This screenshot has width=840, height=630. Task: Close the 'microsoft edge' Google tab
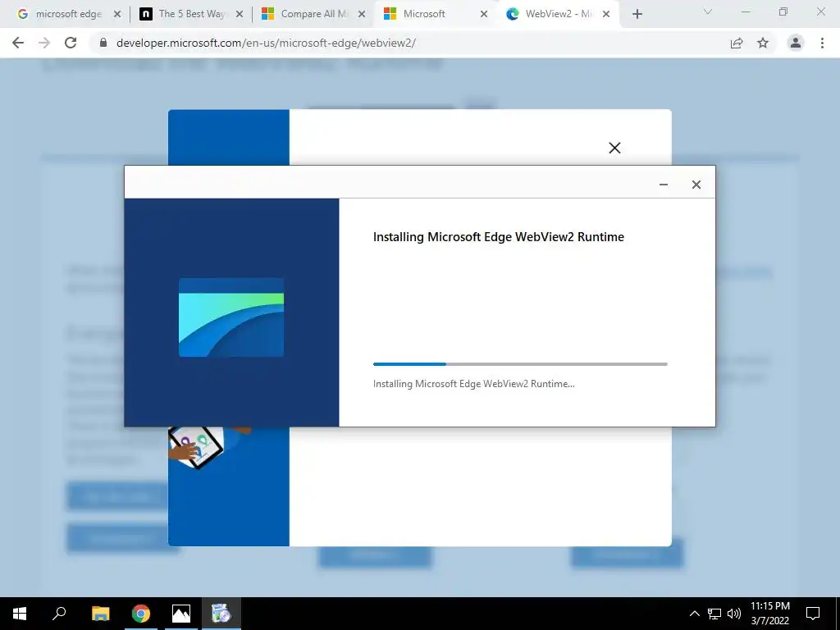117,14
